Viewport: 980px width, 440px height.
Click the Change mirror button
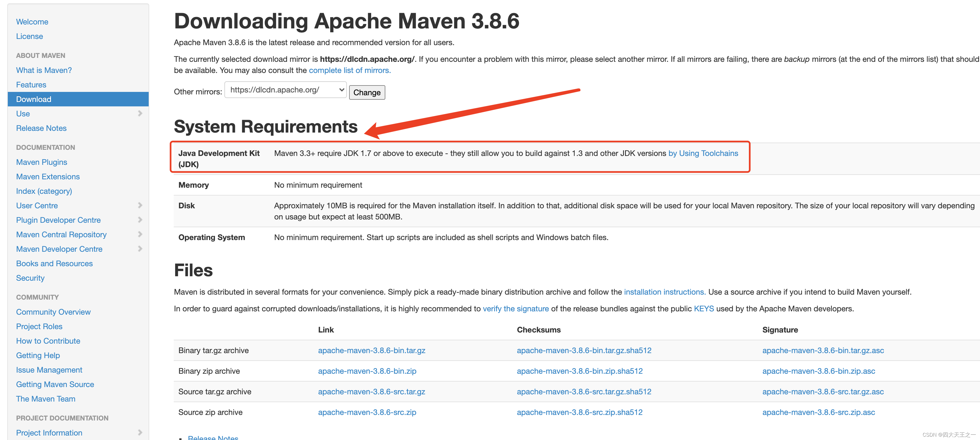point(367,92)
